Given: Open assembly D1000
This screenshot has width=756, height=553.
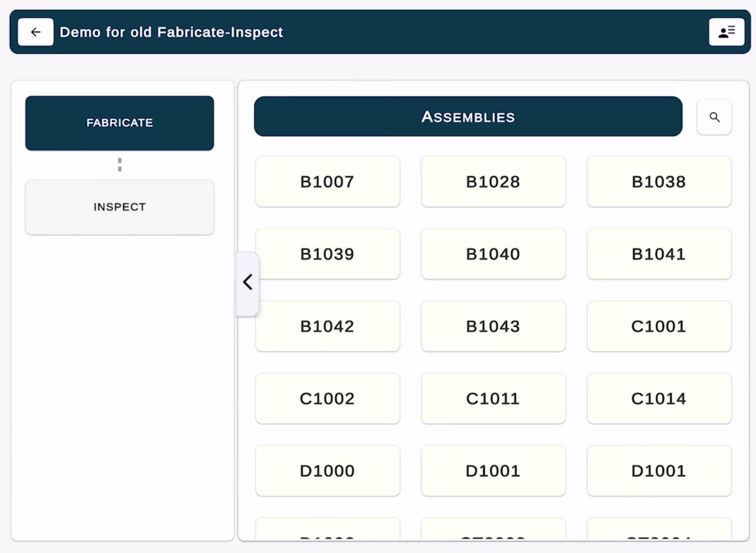Looking at the screenshot, I should [327, 471].
